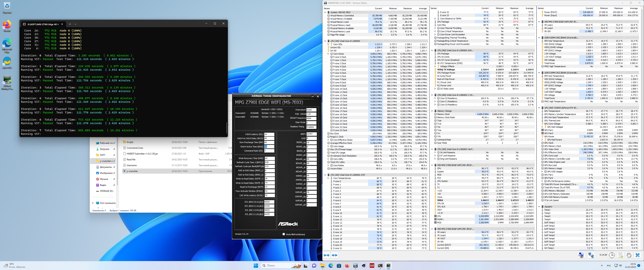Add a new terminal tab
The width and height of the screenshot is (644, 270).
coord(70,24)
